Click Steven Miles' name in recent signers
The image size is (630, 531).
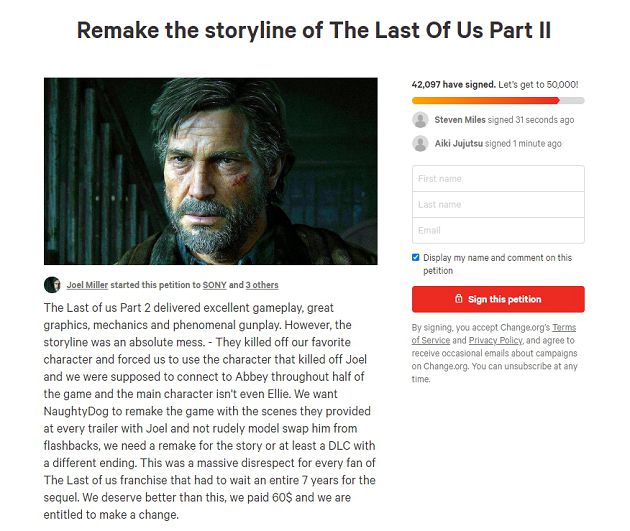coord(459,120)
